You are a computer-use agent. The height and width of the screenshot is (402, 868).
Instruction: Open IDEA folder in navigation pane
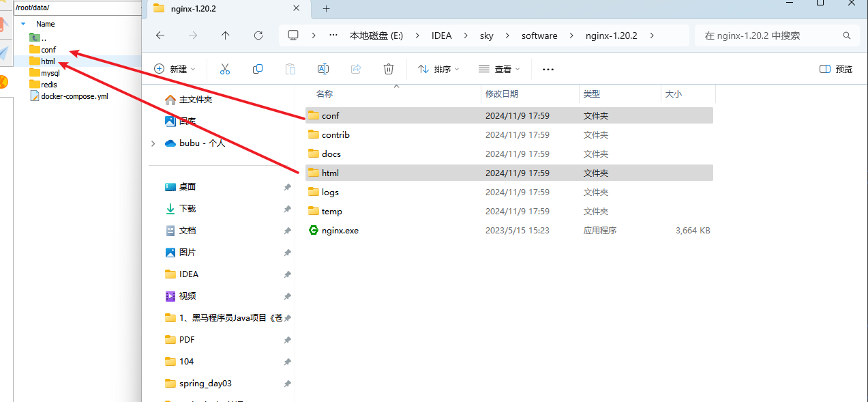tap(181, 274)
